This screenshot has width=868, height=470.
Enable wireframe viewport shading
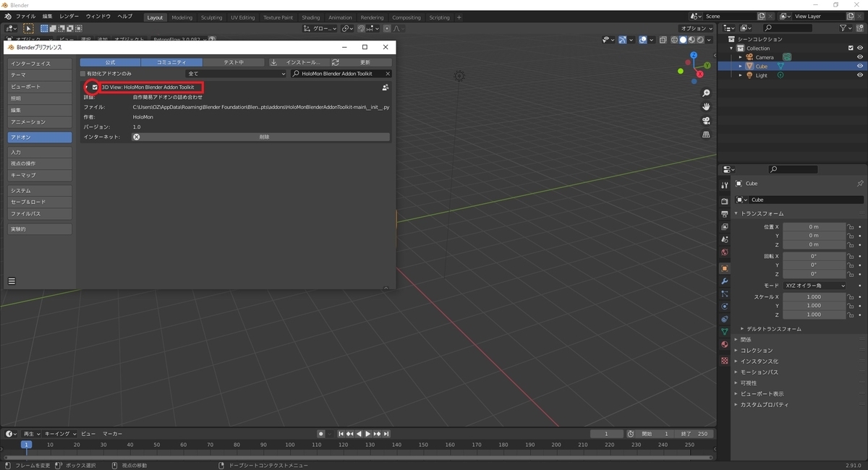(675, 40)
